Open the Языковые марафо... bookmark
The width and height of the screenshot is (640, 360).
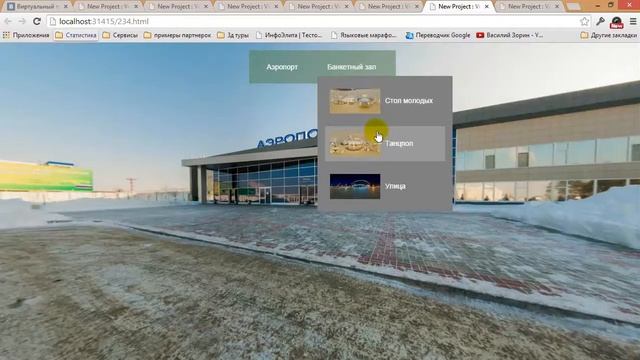coord(364,35)
